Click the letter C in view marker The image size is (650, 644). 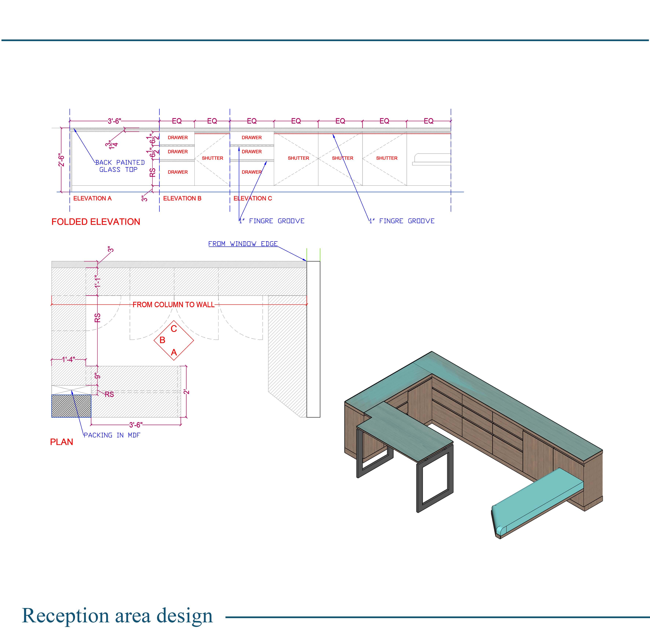[174, 329]
